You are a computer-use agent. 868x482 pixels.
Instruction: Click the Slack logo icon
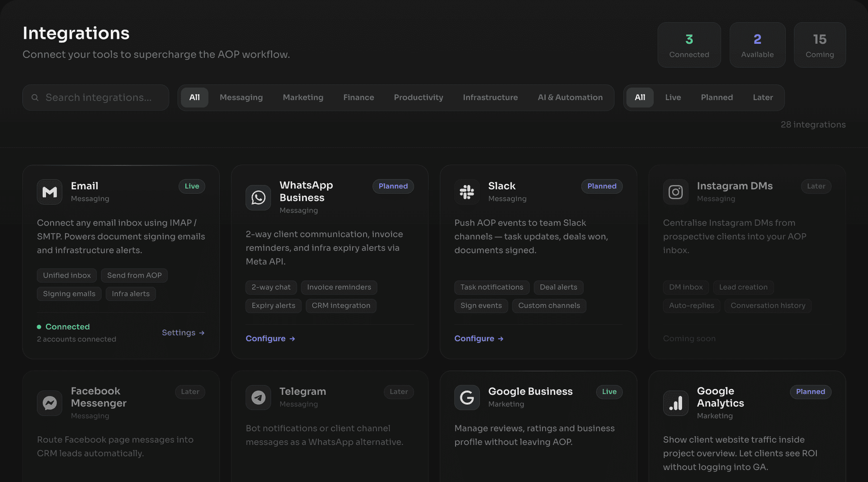(x=467, y=192)
